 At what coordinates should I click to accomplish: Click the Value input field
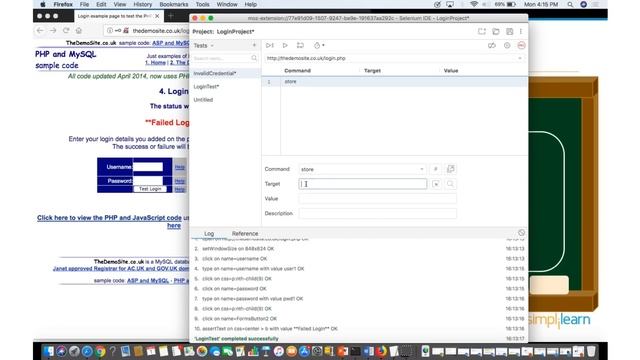point(378,199)
